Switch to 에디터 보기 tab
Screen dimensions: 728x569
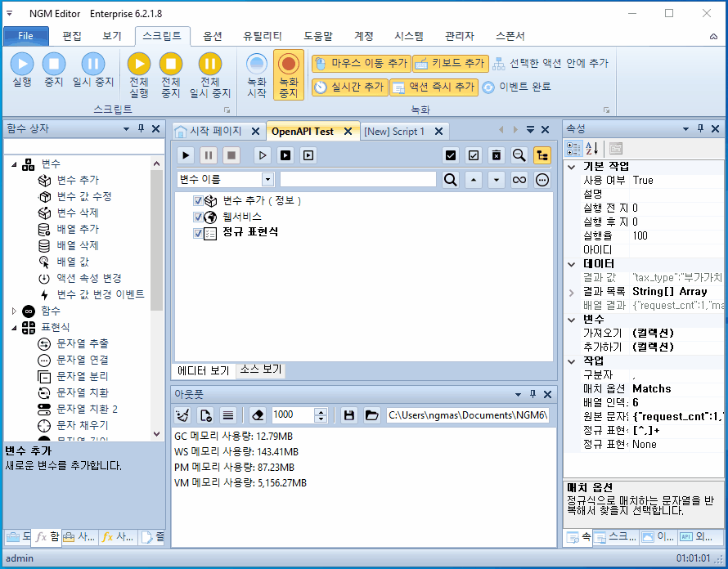[204, 370]
